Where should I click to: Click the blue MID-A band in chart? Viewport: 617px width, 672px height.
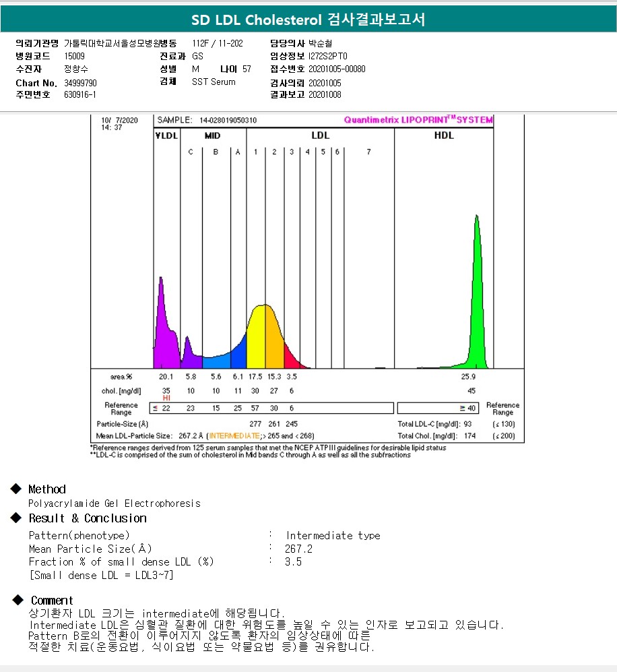(239, 356)
